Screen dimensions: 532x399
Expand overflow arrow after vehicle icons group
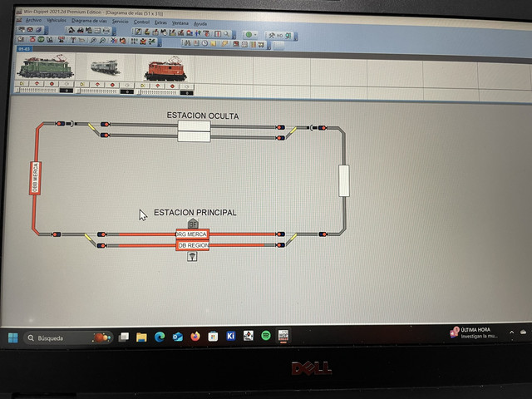pyautogui.click(x=114, y=33)
